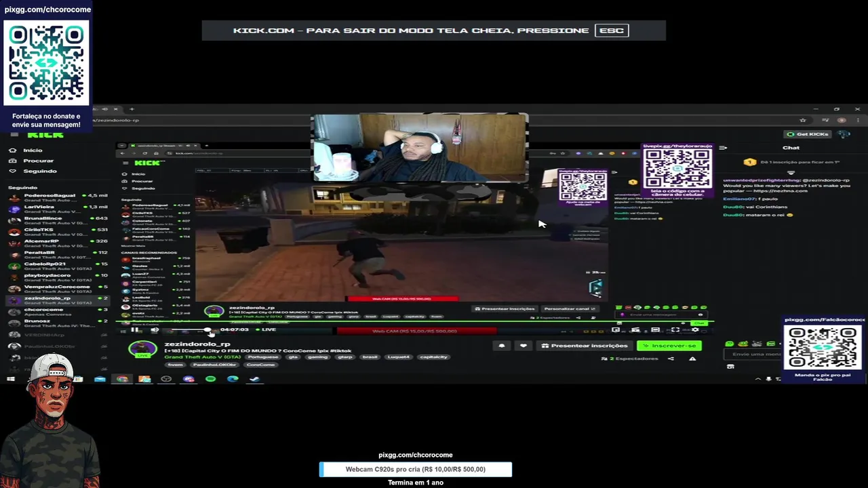Viewport: 868px width, 488px height.
Task: Collapse the chat panel icon
Action: (x=723, y=148)
